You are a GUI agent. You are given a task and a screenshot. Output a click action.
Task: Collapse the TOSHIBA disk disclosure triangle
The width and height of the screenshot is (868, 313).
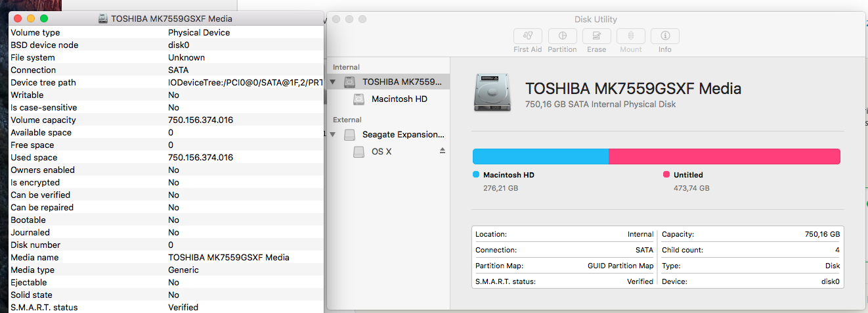[333, 82]
